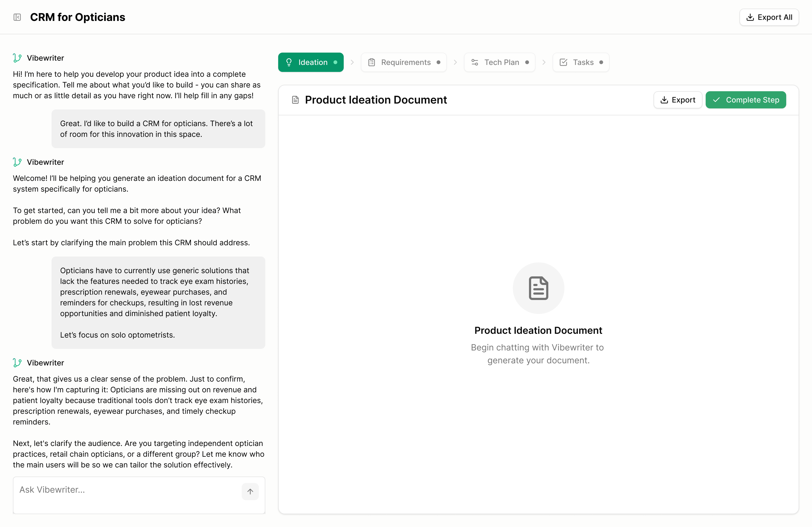Screen dimensions: 812x527
Task: Select the Ideation lightbulb icon
Action: (289, 62)
